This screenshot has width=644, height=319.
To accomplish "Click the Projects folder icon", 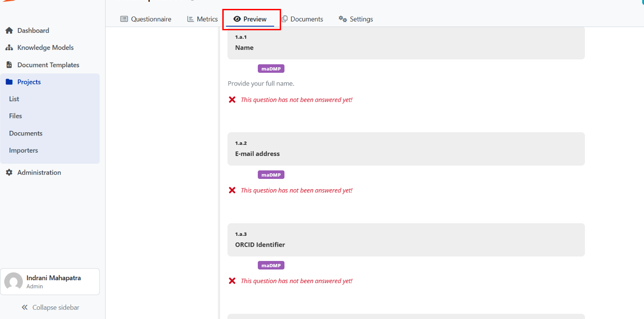I will point(9,82).
